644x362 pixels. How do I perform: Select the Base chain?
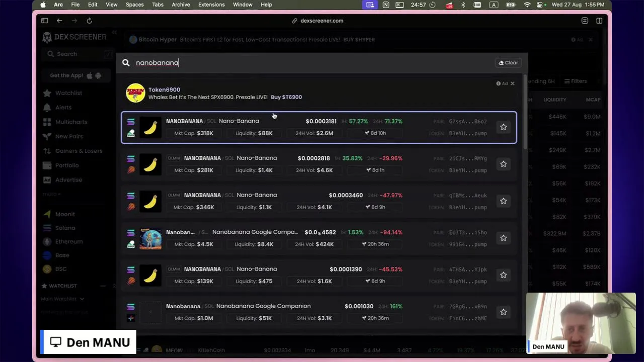pos(62,255)
